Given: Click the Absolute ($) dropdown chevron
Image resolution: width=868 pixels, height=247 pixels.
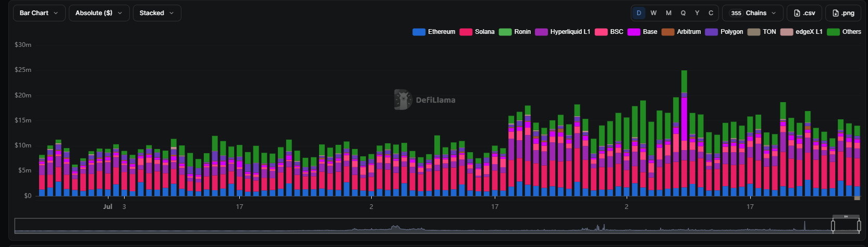Looking at the screenshot, I should [x=120, y=13].
